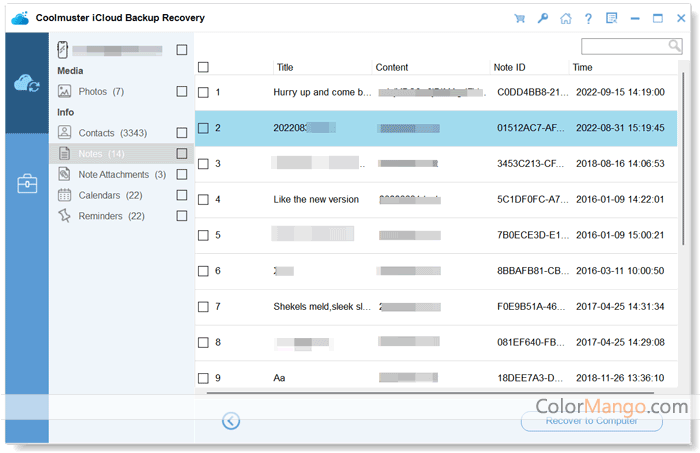Click the shopping cart purchase icon
Screen dimensions: 700x453
[x=519, y=18]
